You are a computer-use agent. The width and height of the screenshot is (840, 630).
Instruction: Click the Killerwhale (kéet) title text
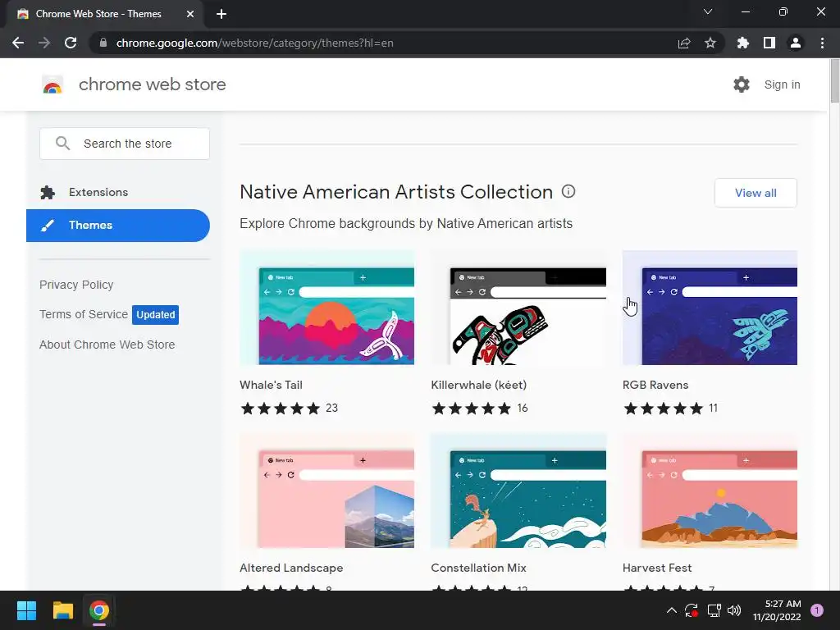pos(479,386)
